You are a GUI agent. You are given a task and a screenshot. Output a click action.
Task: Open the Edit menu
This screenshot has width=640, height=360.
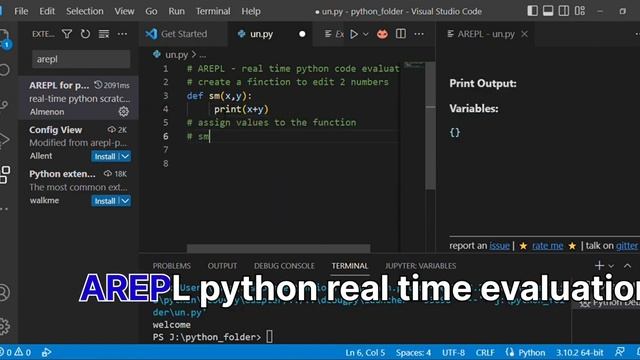pos(47,11)
